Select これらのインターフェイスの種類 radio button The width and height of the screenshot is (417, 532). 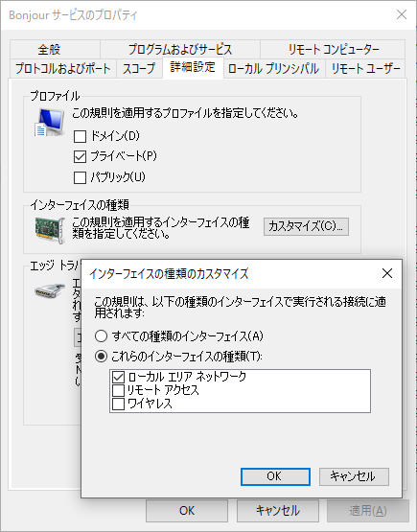click(101, 357)
